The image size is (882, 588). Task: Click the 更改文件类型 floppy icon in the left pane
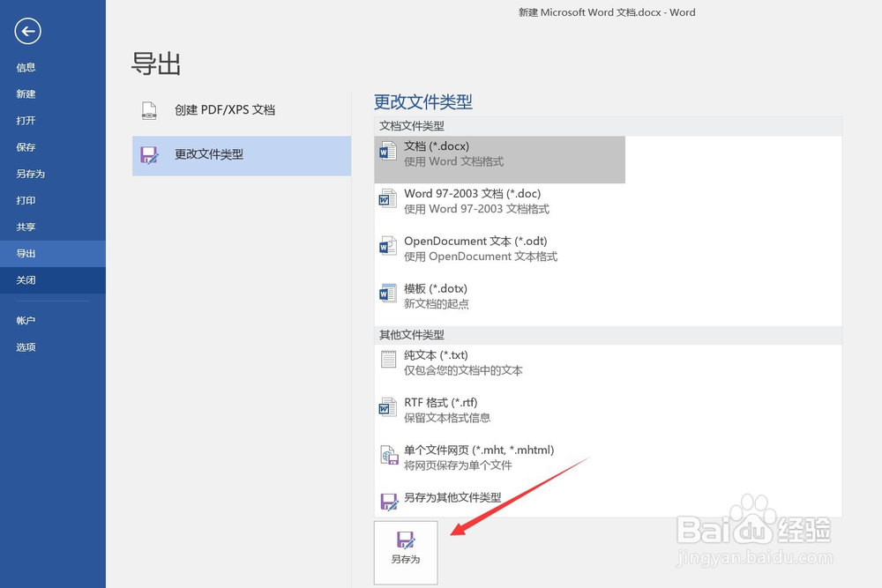point(150,154)
